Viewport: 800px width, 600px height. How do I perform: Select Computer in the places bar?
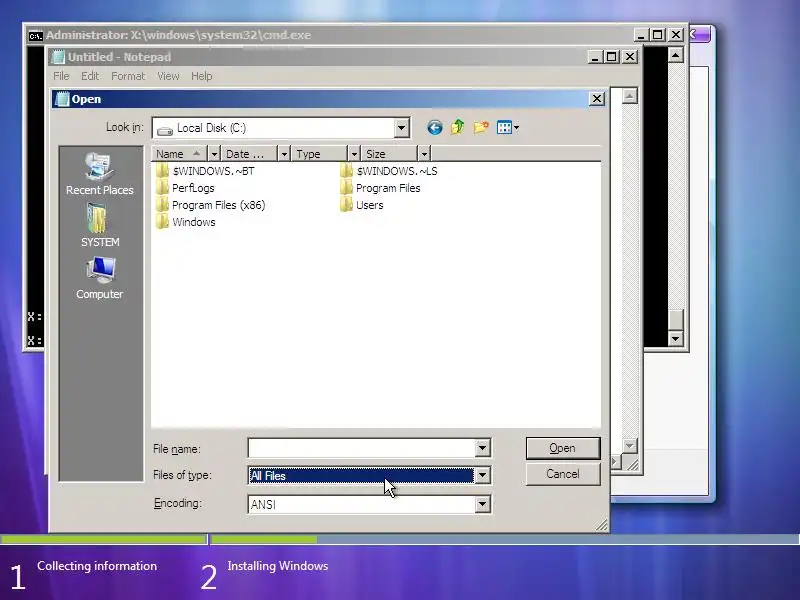[x=99, y=278]
